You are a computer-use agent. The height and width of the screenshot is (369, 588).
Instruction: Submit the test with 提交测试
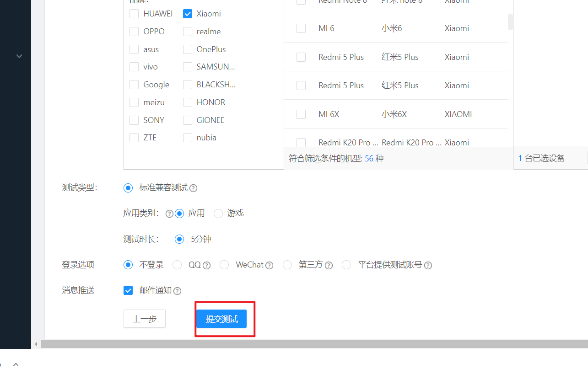(221, 319)
